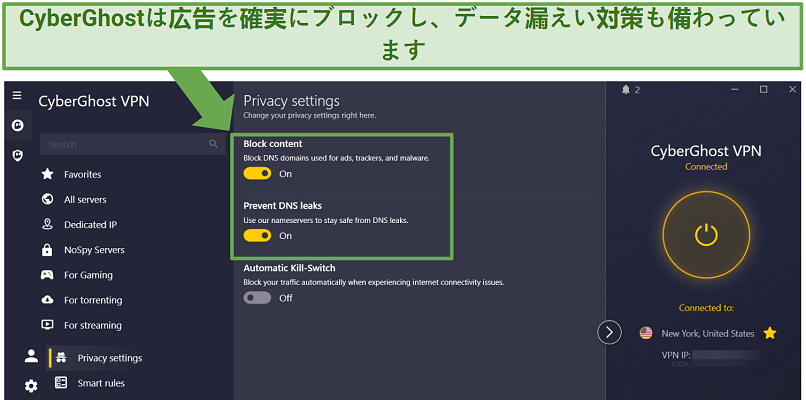
Task: Click the United States flag icon
Action: point(646,333)
